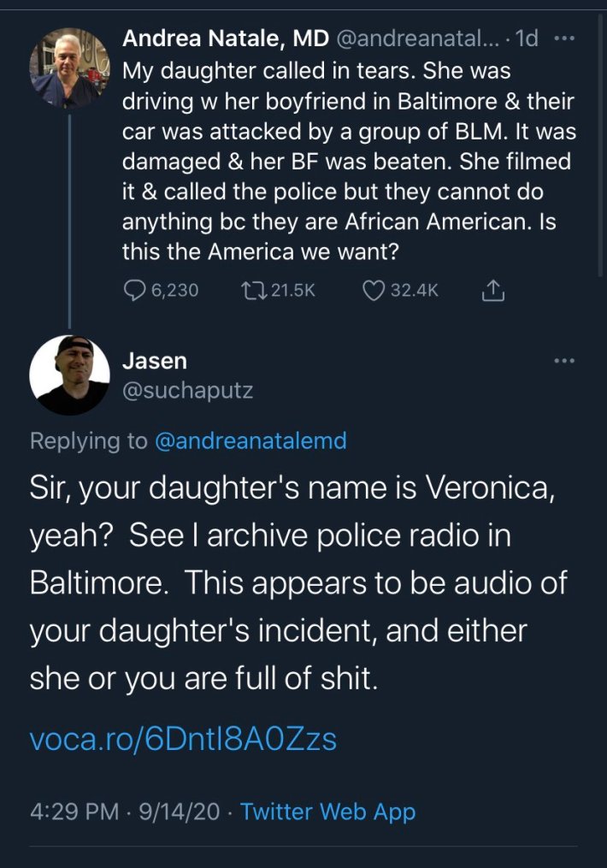
Task: Open the more options menu on Andrea Natale's tweet
Action: click(565, 39)
